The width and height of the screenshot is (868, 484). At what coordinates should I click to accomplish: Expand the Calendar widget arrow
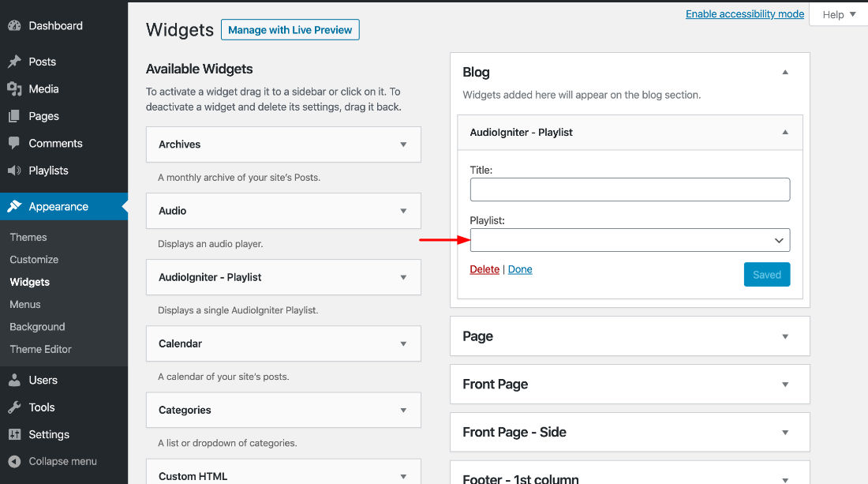(x=403, y=344)
